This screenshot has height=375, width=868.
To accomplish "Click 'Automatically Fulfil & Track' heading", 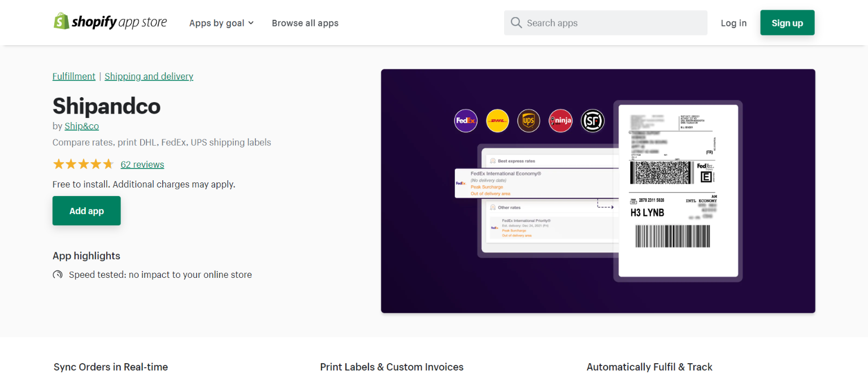I will [x=649, y=367].
